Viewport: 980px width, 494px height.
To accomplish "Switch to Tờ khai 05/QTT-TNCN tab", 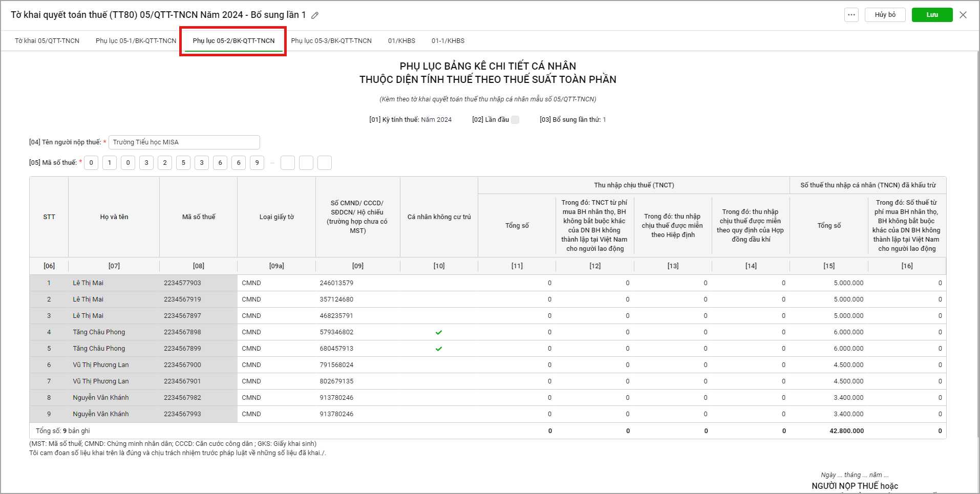I will click(x=47, y=41).
